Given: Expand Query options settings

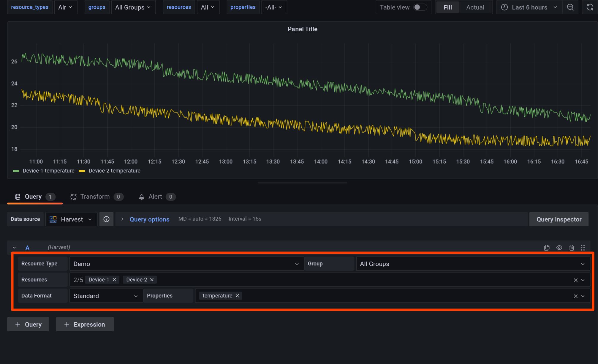Looking at the screenshot, I should click(149, 219).
